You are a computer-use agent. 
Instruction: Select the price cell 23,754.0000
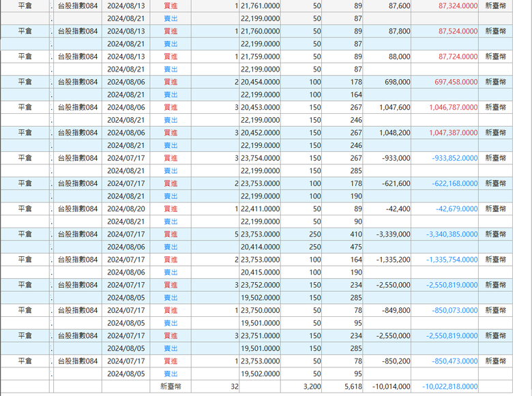[261, 158]
